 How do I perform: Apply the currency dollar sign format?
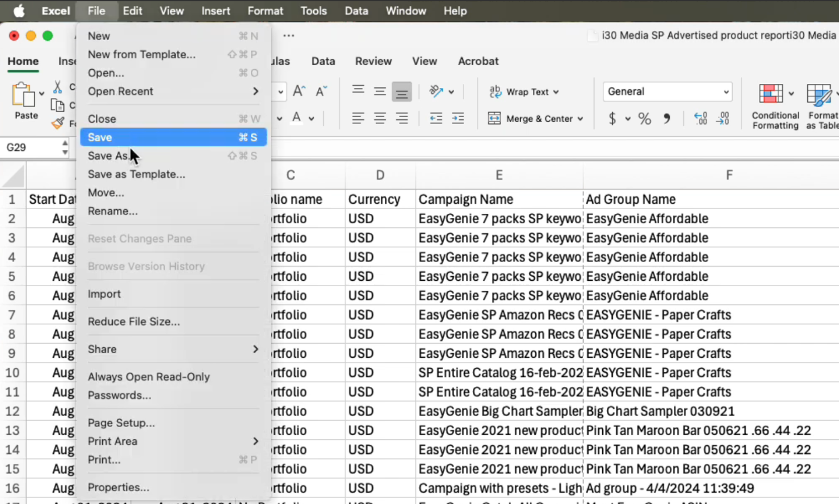(x=612, y=119)
